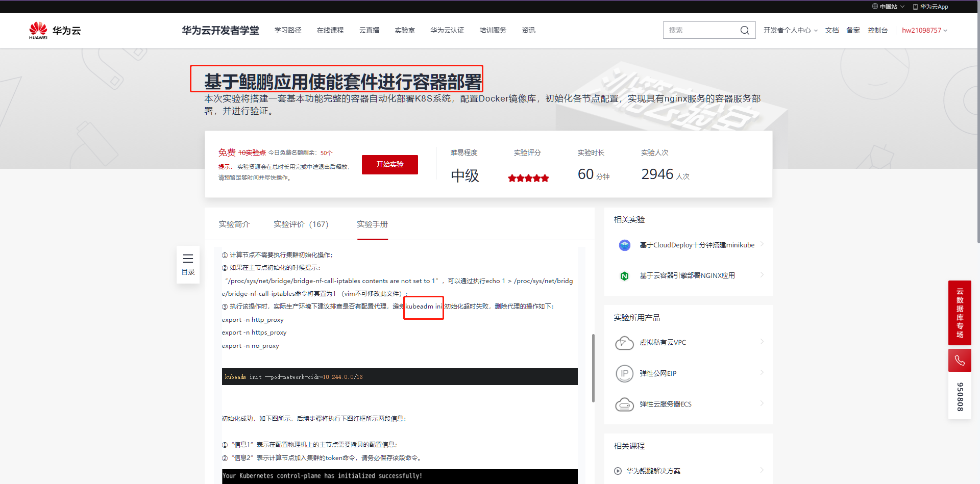
Task: Select the 实验手册 tab
Action: (373, 224)
